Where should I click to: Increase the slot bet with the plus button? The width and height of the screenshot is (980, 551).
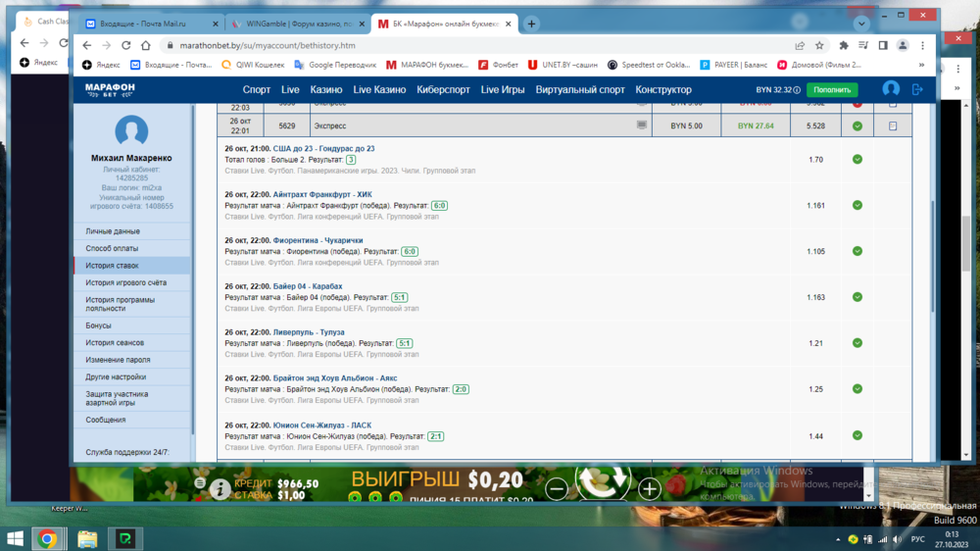[649, 488]
